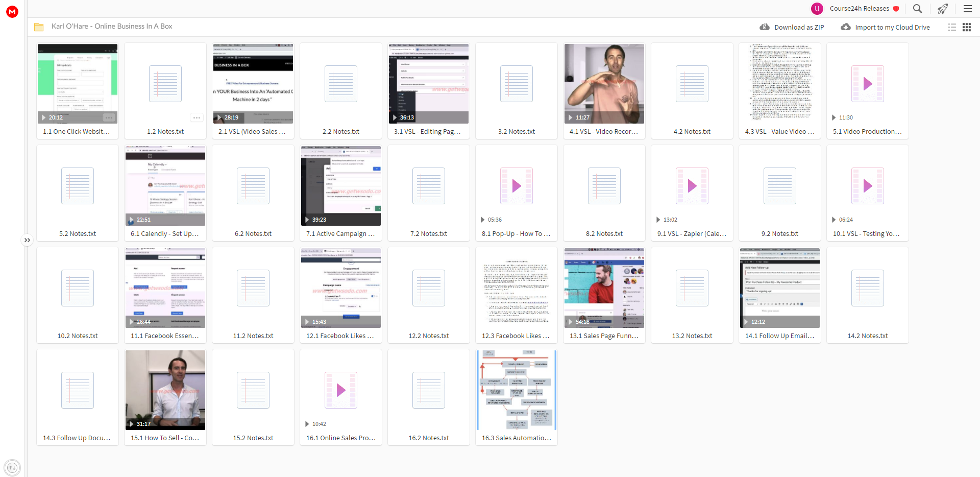Image resolution: width=980 pixels, height=477 pixels.
Task: Switch to list view icon
Action: pyautogui.click(x=952, y=27)
